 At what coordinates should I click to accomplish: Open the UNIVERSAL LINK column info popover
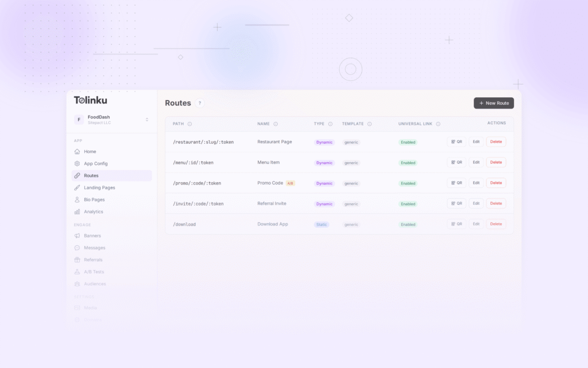point(439,124)
